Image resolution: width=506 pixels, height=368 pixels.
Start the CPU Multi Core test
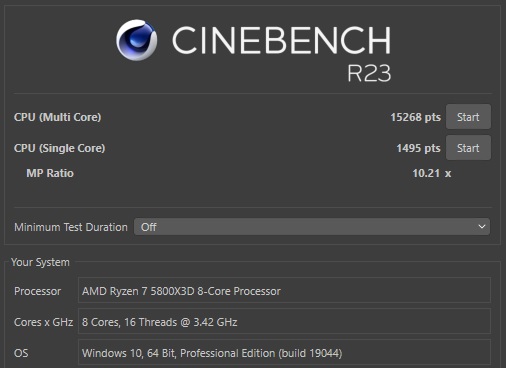tap(468, 117)
